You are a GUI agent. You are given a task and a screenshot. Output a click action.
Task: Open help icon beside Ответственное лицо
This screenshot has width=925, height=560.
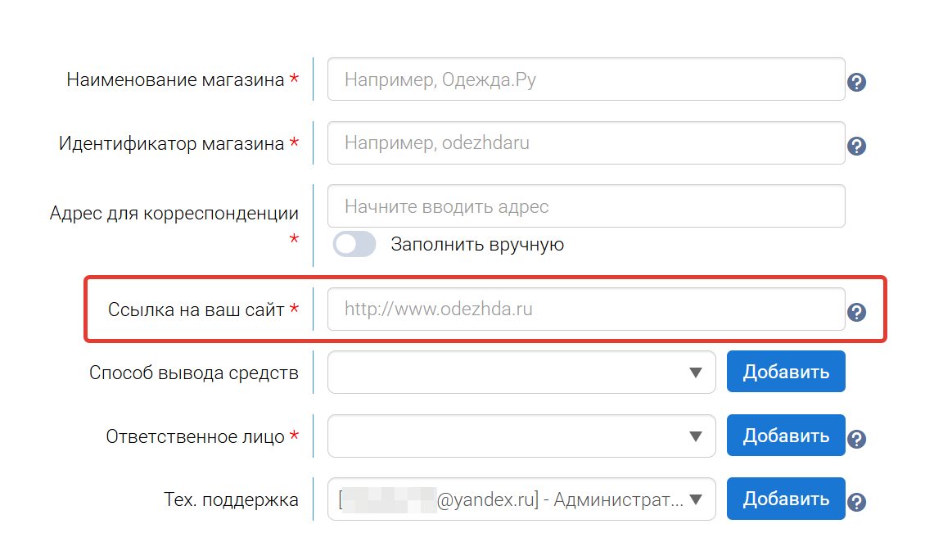coord(856,439)
